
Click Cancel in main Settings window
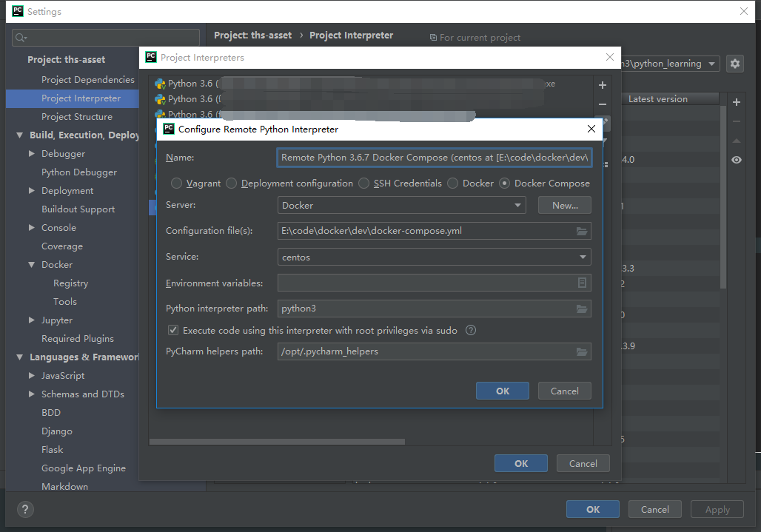[x=654, y=509]
